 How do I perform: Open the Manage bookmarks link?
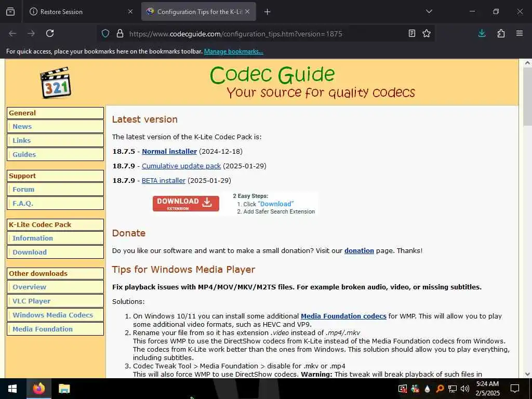233,51
